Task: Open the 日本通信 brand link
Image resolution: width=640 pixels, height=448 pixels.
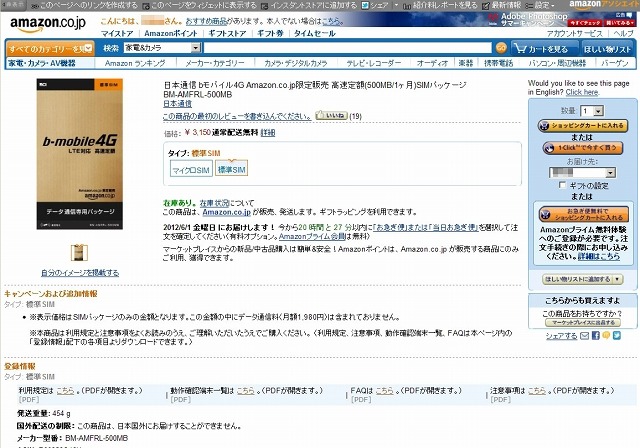Action: [178, 104]
